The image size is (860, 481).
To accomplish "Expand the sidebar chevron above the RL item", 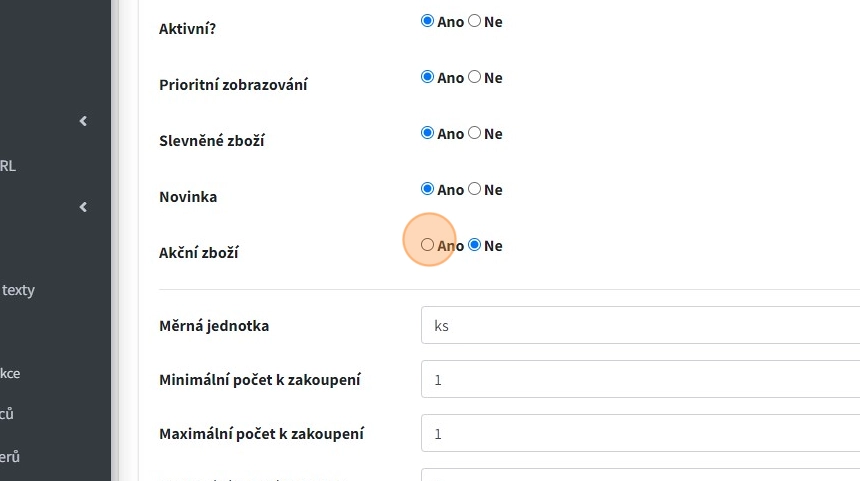I will (83, 121).
